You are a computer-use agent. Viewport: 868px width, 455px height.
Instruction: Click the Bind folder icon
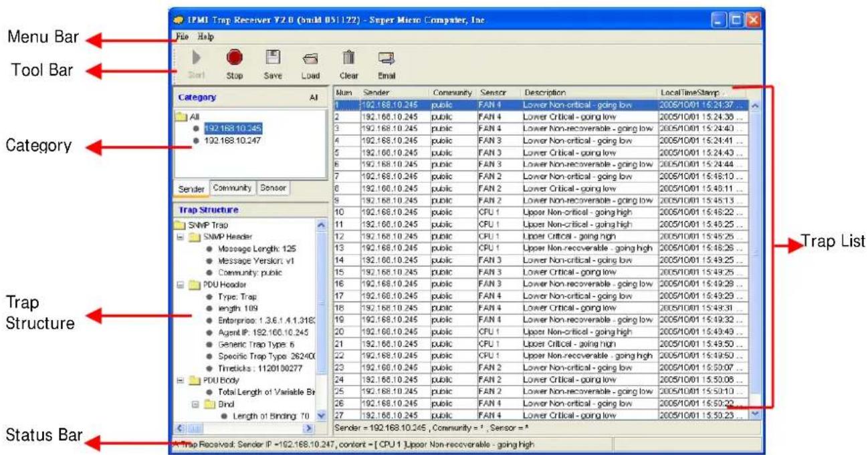pos(211,404)
